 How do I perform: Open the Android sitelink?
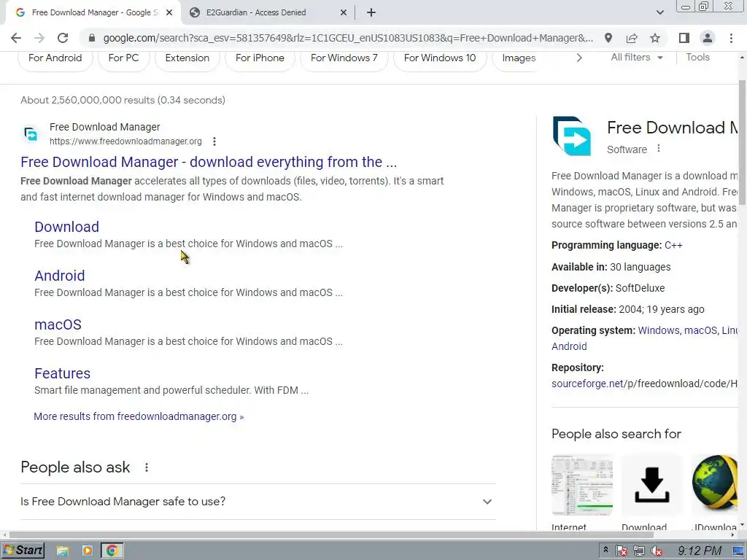(x=60, y=276)
